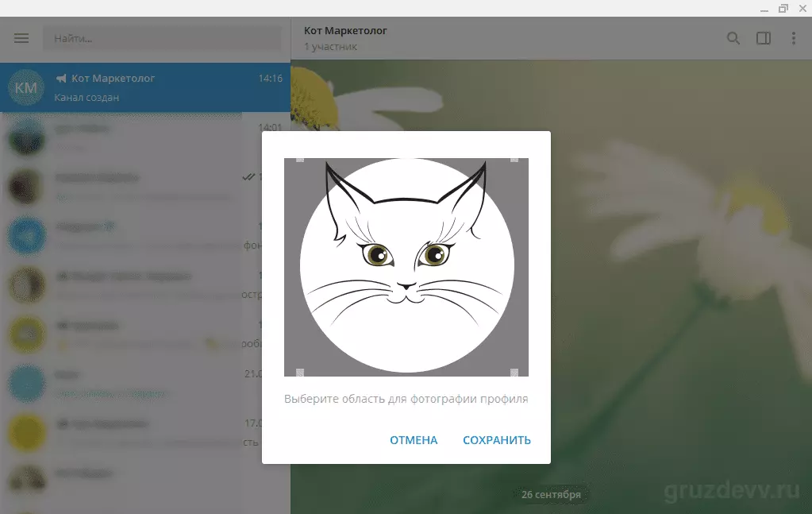Click the Найти search field
Viewport: 812px width, 514px height.
pyautogui.click(x=162, y=38)
